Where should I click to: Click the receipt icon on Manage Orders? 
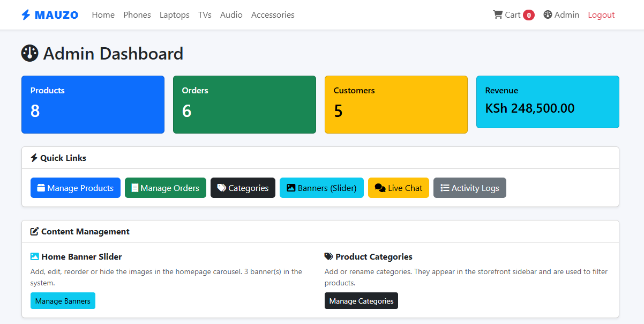point(135,188)
